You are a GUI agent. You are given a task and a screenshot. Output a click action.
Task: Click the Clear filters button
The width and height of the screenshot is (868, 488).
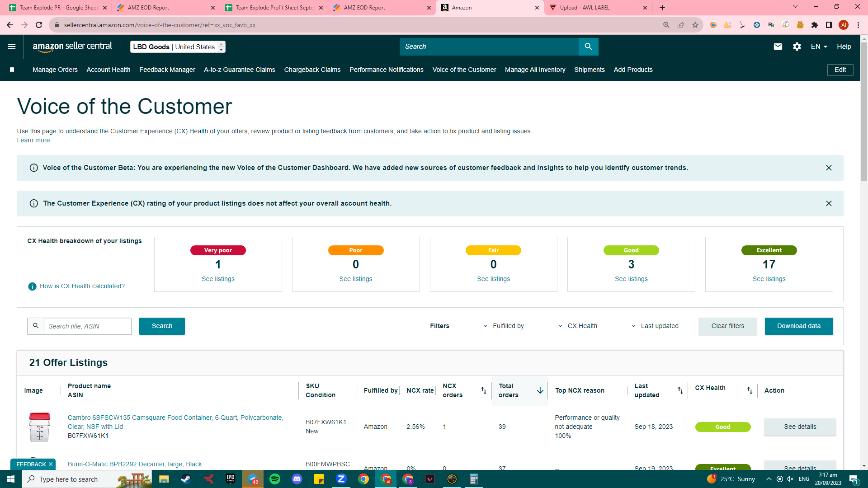click(x=728, y=326)
